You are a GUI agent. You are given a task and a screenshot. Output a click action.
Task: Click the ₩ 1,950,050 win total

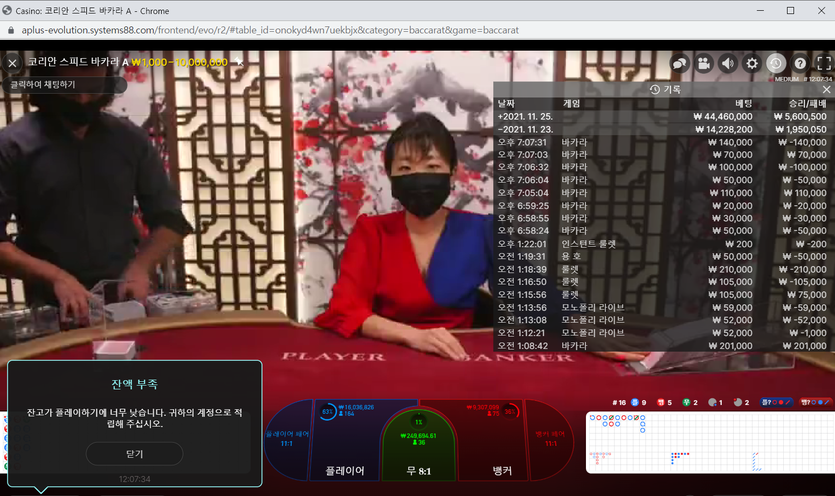point(801,129)
